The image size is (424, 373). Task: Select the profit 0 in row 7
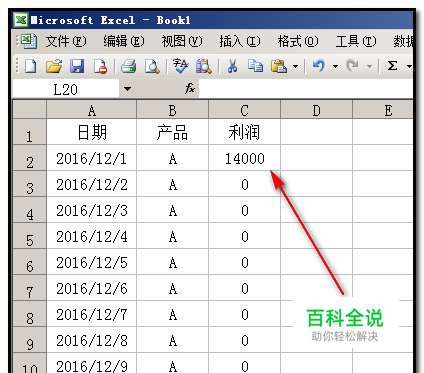click(244, 288)
